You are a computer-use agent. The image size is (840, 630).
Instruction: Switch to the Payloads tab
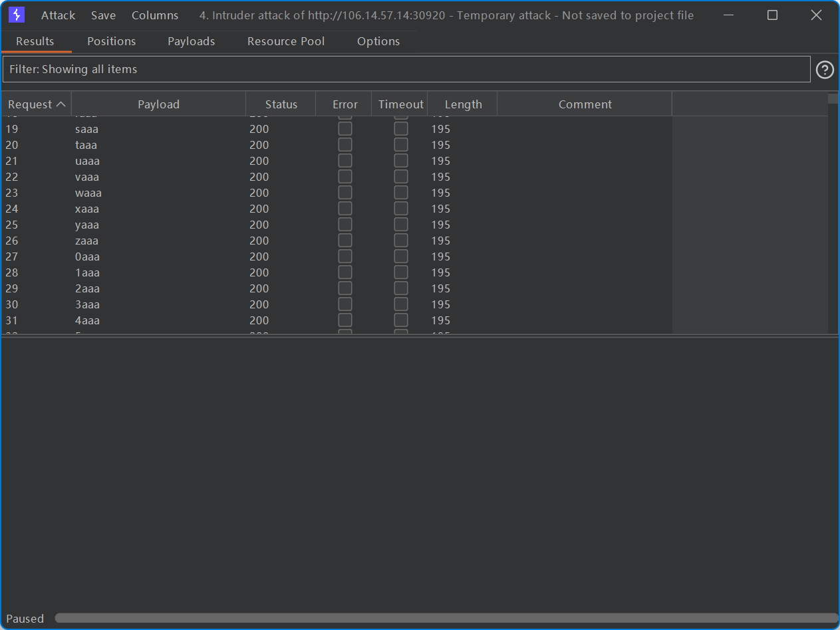coord(191,41)
